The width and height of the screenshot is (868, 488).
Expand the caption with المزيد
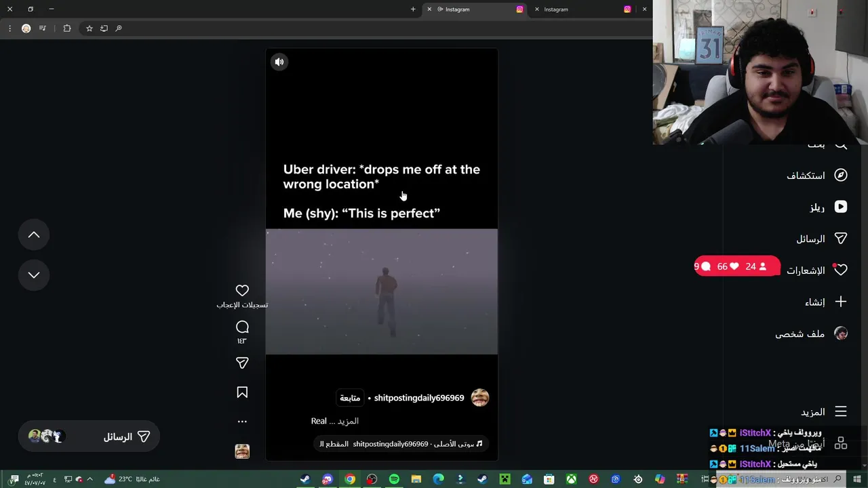click(x=348, y=421)
